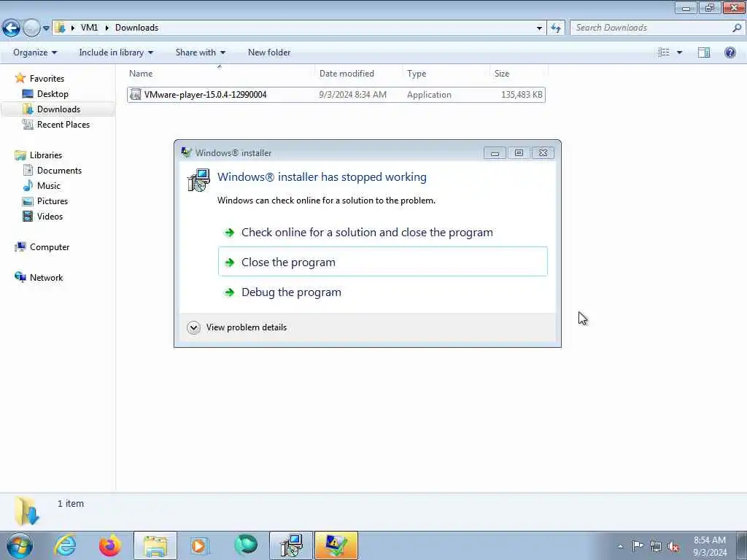Screen dimensions: 747x560
Task: Open the Include in library menu
Action: (x=116, y=52)
